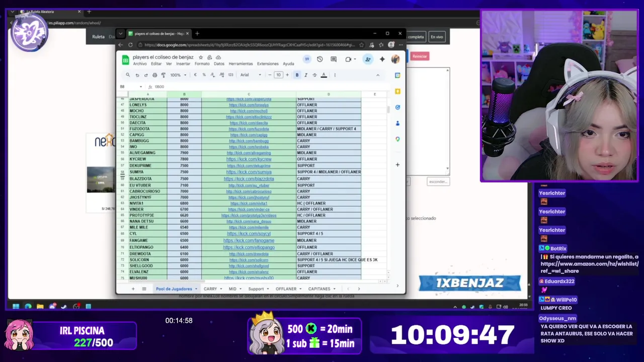Open the version history clock icon
The height and width of the screenshot is (362, 644).
(319, 59)
